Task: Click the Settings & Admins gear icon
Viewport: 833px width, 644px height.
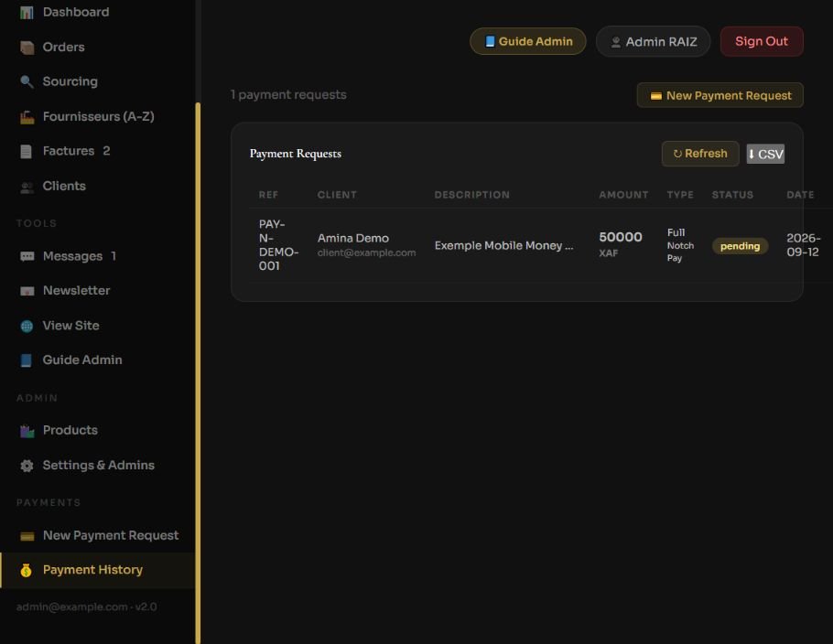Action: [x=27, y=466]
